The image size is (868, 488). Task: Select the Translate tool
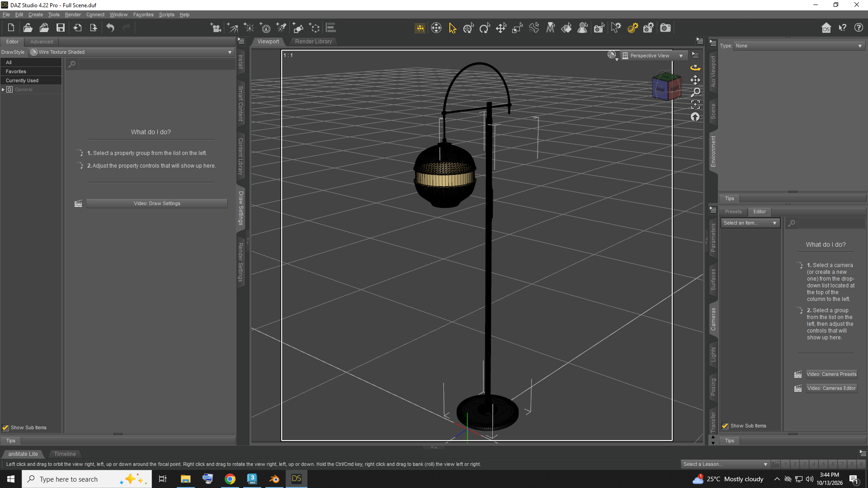click(x=501, y=28)
